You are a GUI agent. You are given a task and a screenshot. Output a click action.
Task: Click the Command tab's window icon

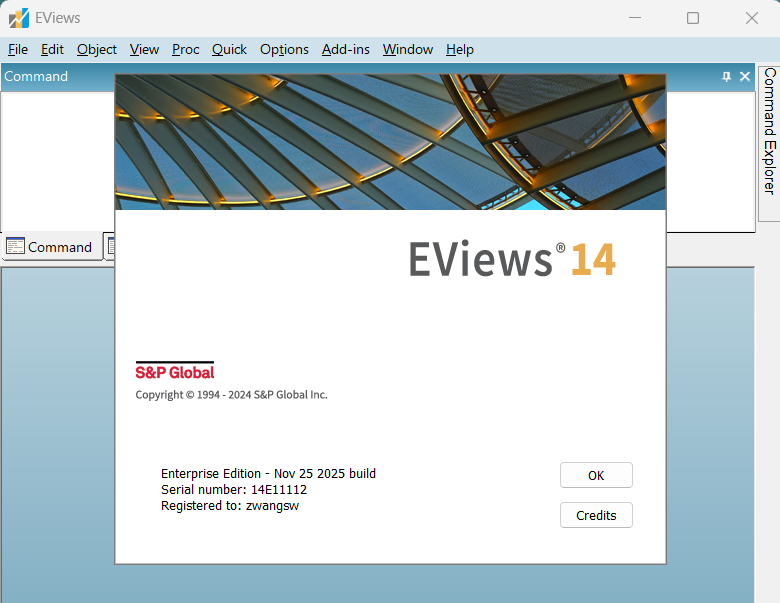[15, 246]
